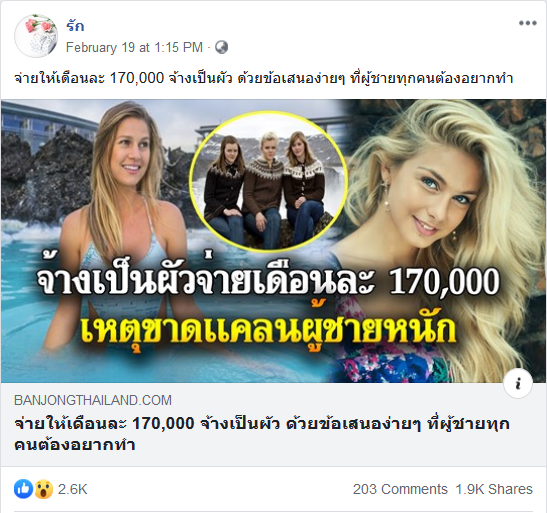Open the BANJONGTHAILAND.COM domain link
This screenshot has width=547, height=513.
pos(93,400)
